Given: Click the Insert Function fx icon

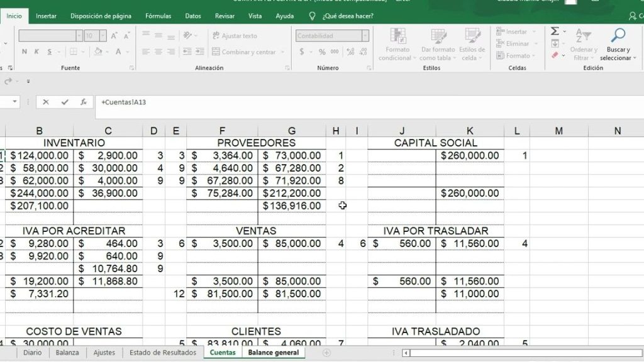Looking at the screenshot, I should [83, 102].
